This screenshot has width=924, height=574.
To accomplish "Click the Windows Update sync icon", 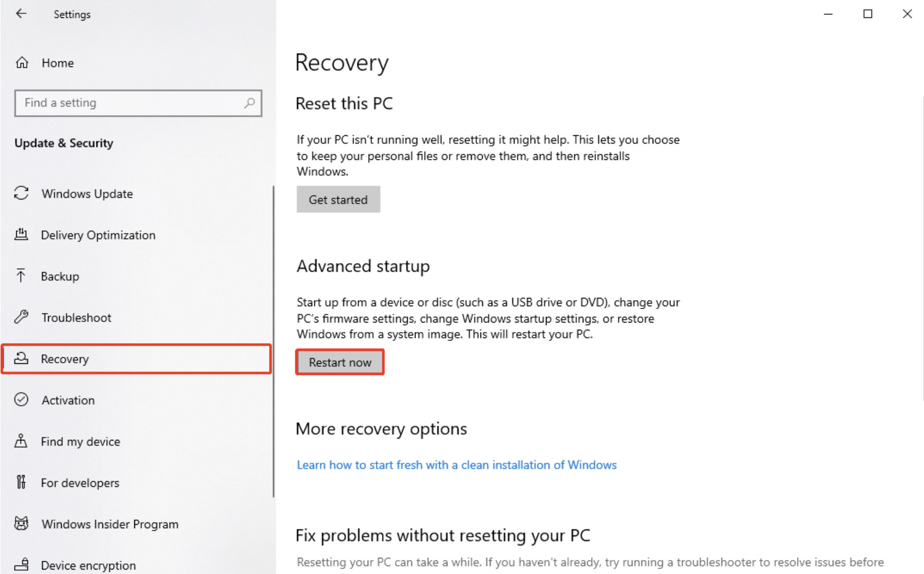I will click(x=21, y=193).
